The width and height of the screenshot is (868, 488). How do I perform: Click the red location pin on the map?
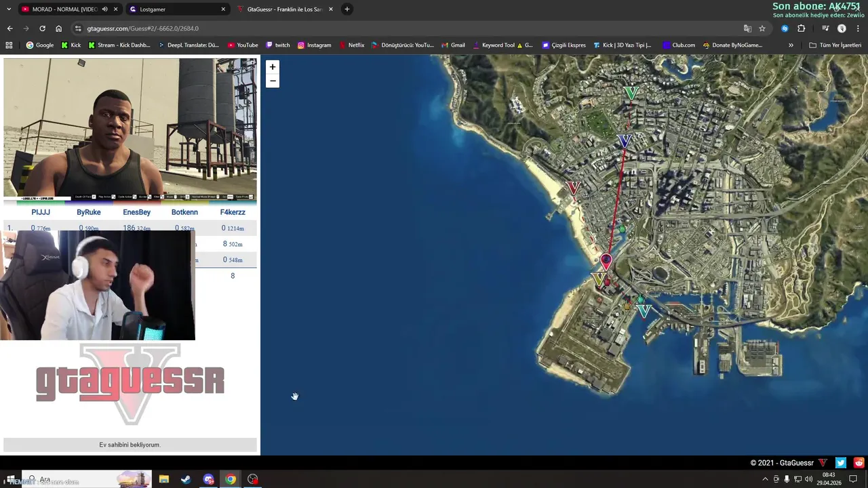coord(606,261)
